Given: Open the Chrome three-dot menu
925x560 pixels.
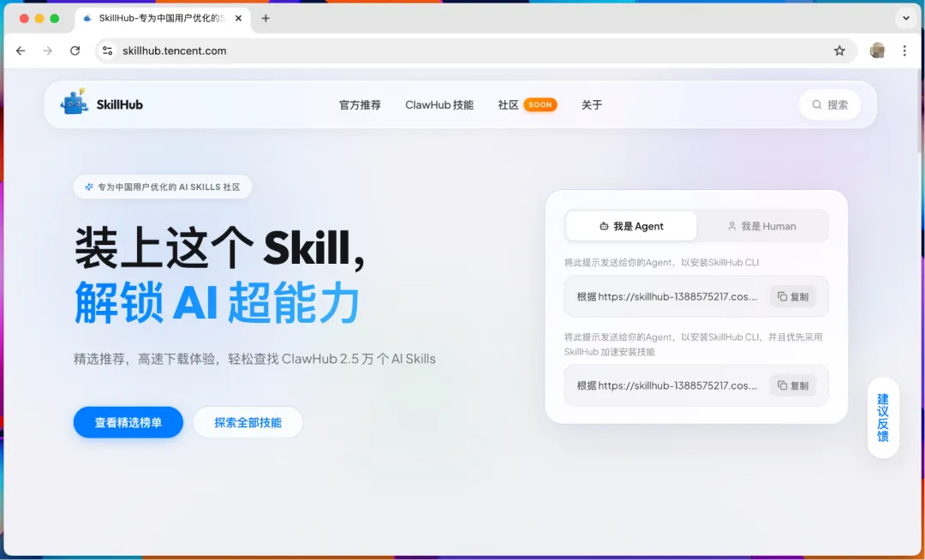Looking at the screenshot, I should tap(904, 51).
